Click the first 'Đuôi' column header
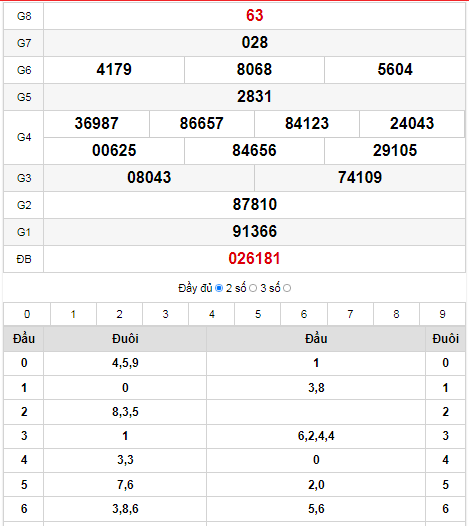The image size is (469, 526). tap(125, 339)
